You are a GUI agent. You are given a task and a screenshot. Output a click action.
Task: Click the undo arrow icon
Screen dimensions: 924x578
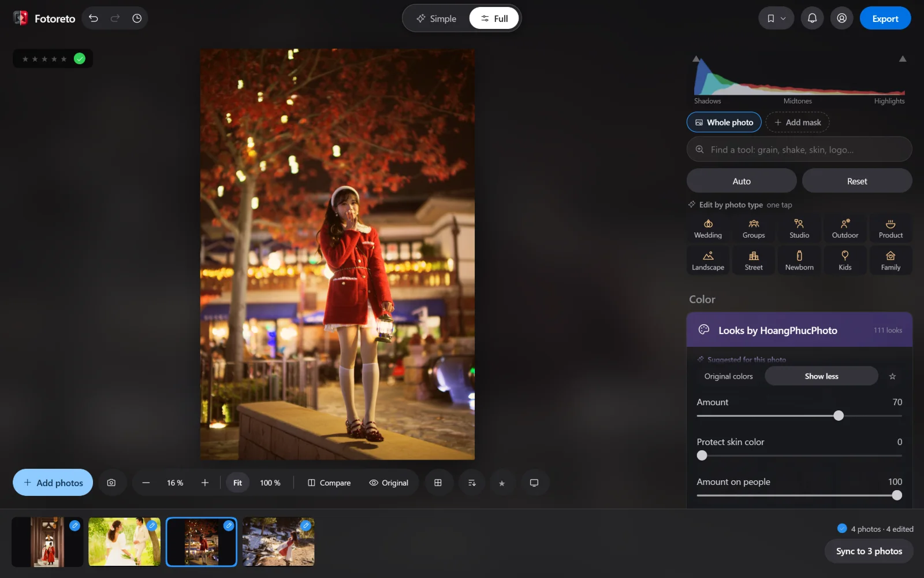click(94, 18)
